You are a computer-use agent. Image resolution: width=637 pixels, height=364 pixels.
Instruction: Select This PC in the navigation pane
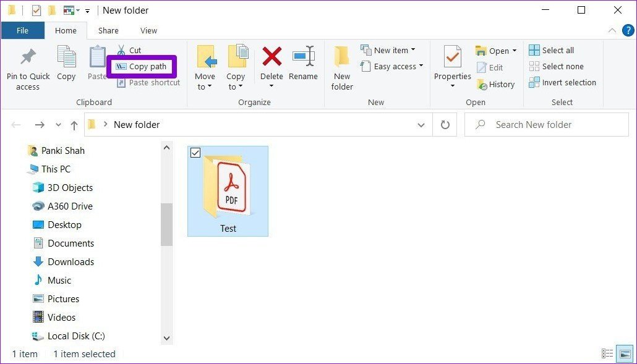pos(49,169)
